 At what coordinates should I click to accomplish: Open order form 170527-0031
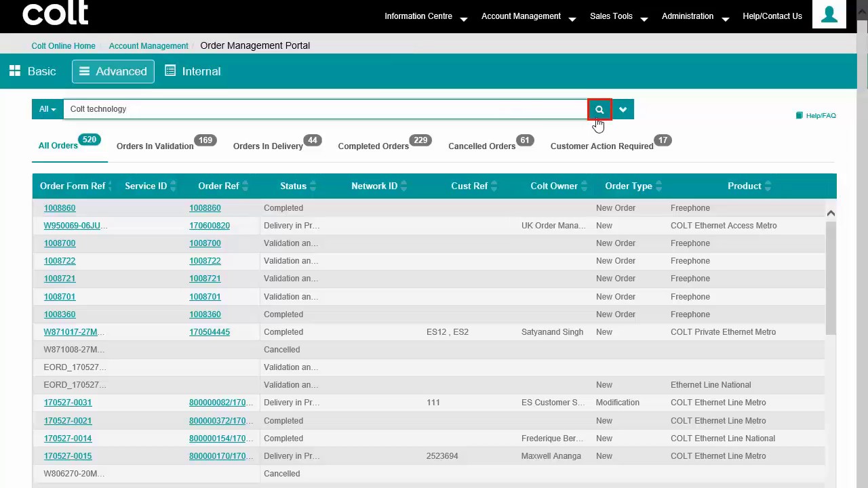(68, 403)
